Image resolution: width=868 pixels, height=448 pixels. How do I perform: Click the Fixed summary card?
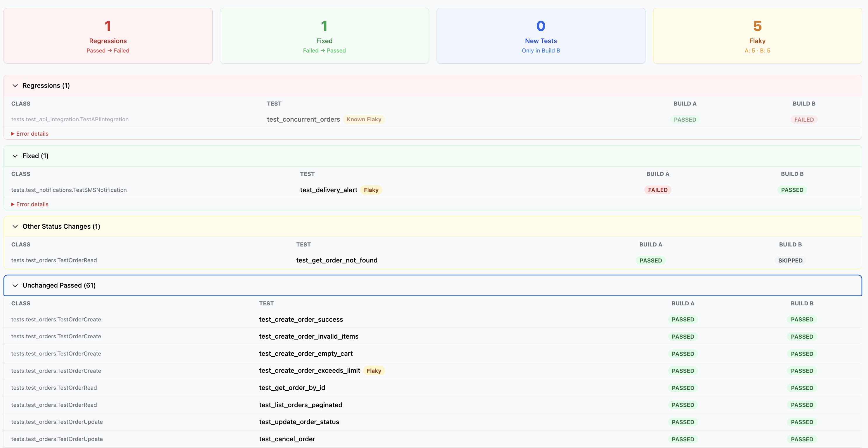(x=324, y=36)
